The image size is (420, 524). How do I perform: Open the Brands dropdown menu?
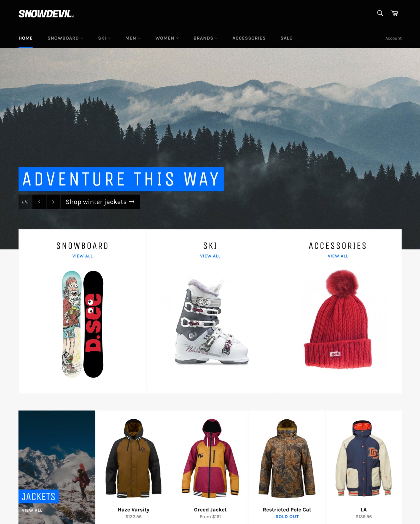(x=205, y=38)
